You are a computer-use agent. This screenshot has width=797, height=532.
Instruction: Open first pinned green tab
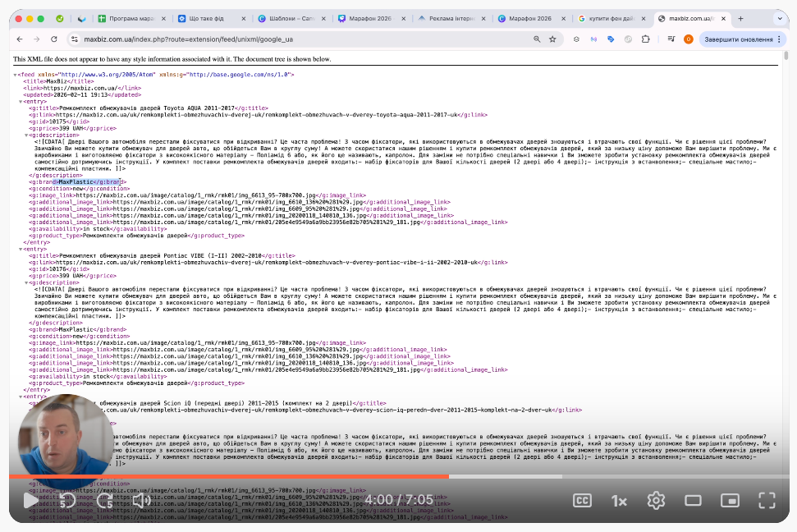(x=59, y=18)
